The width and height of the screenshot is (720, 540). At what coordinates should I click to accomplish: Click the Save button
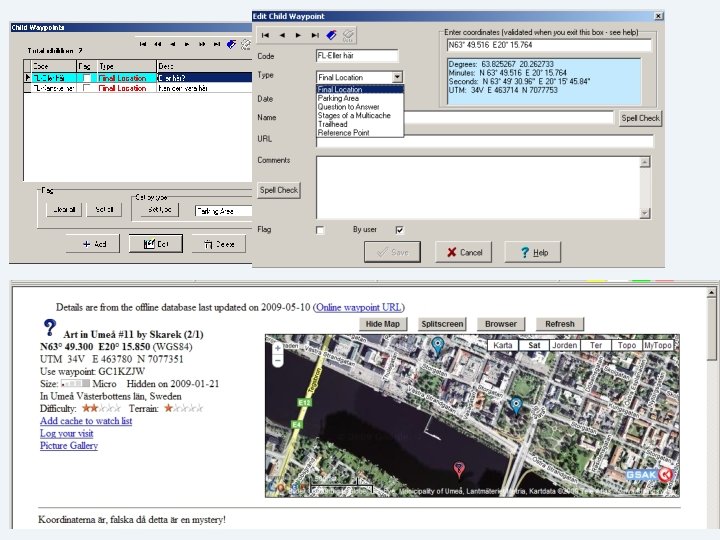pyautogui.click(x=392, y=252)
